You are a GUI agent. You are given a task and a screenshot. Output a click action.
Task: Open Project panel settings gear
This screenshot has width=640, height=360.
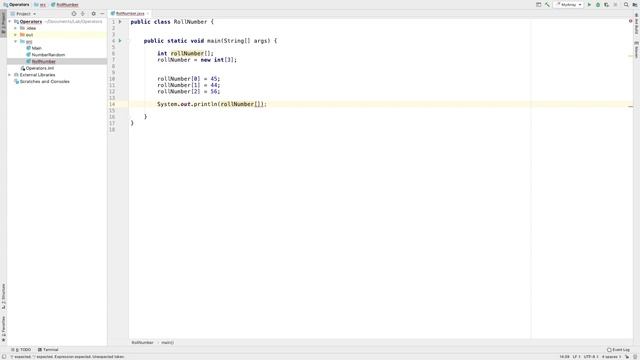(93, 13)
